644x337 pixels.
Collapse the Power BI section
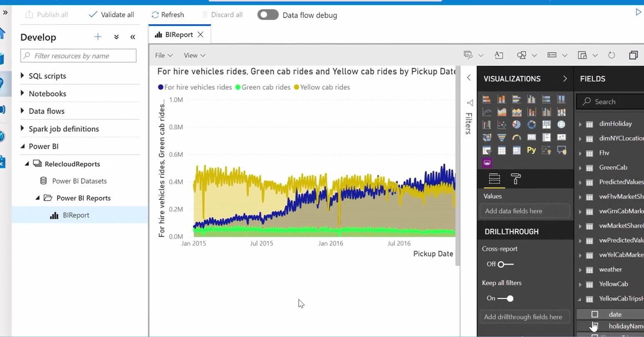(22, 146)
